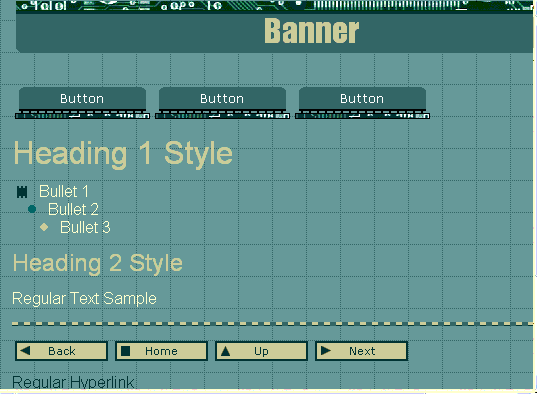Click the up triangle icon on Up button
The height and width of the screenshot is (394, 537).
click(x=225, y=351)
